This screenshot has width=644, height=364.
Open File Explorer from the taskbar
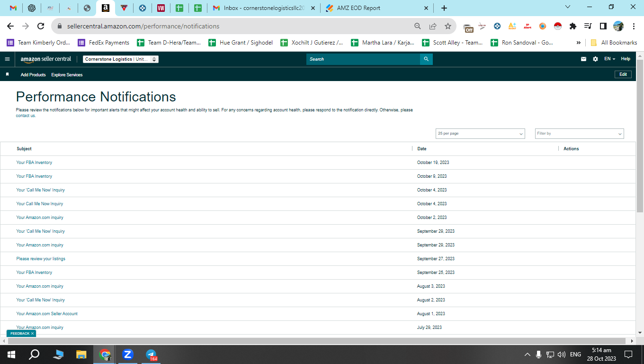click(81, 355)
